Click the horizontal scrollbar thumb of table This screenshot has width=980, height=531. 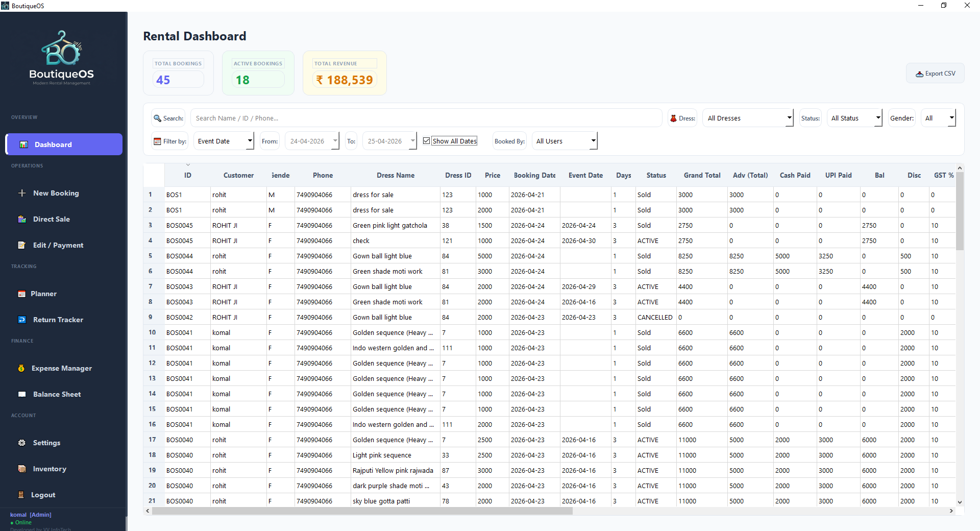(x=362, y=511)
